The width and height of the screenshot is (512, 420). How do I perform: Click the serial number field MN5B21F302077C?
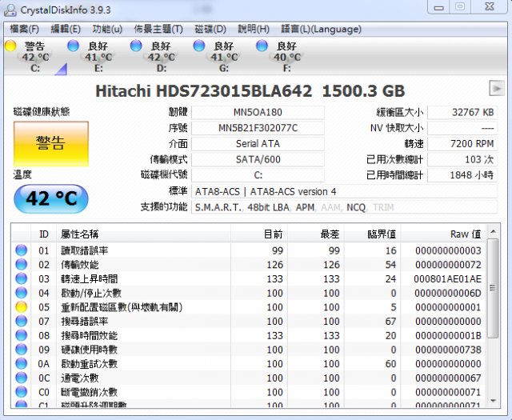(x=258, y=128)
